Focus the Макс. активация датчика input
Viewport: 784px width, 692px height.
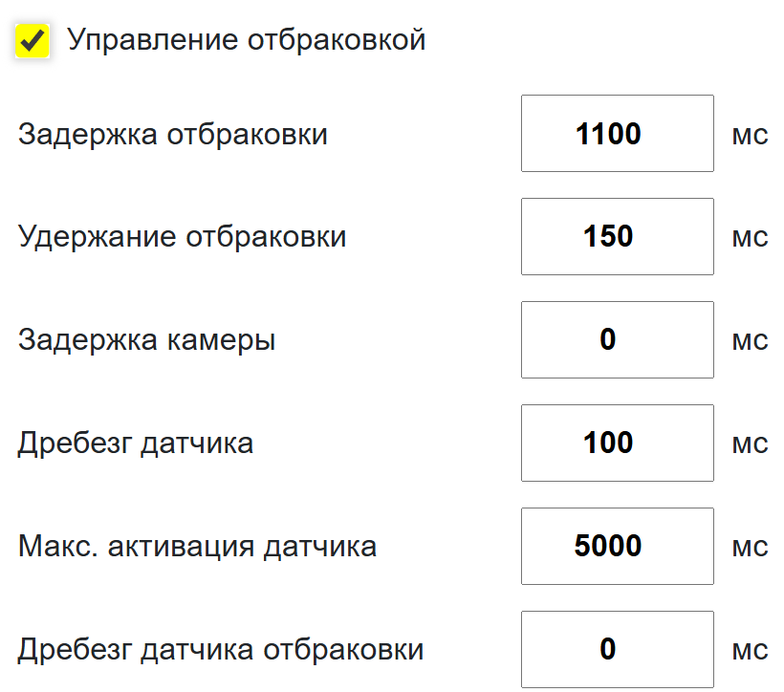[617, 546]
